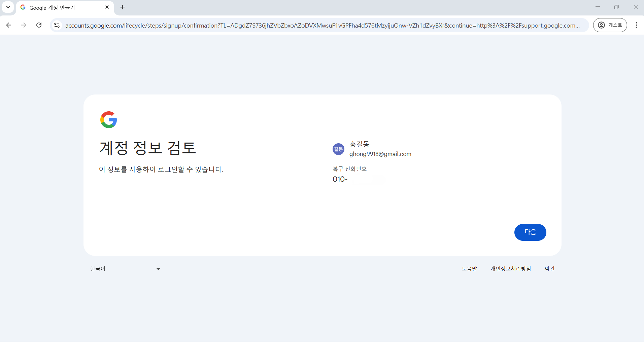644x342 pixels.
Task: Open Chrome's three-dot menu
Action: tap(637, 25)
